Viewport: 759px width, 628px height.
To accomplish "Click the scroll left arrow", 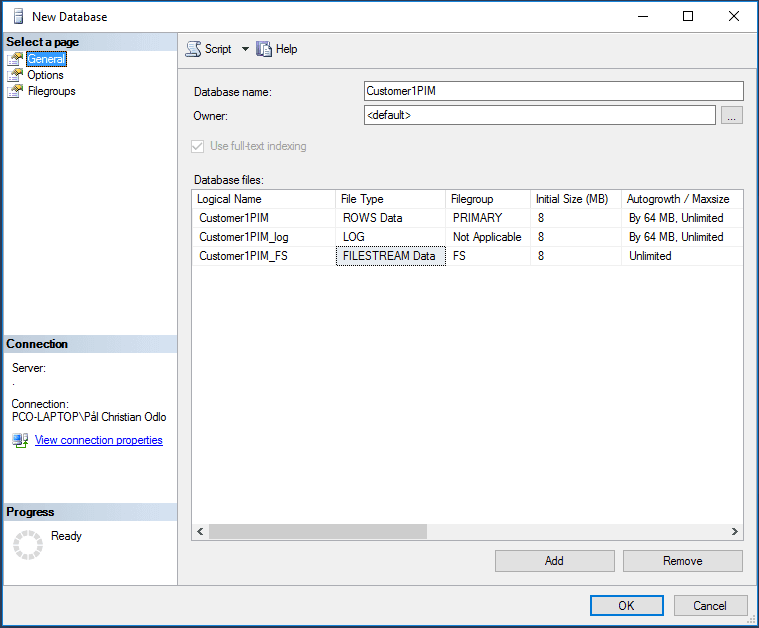I will tap(200, 532).
